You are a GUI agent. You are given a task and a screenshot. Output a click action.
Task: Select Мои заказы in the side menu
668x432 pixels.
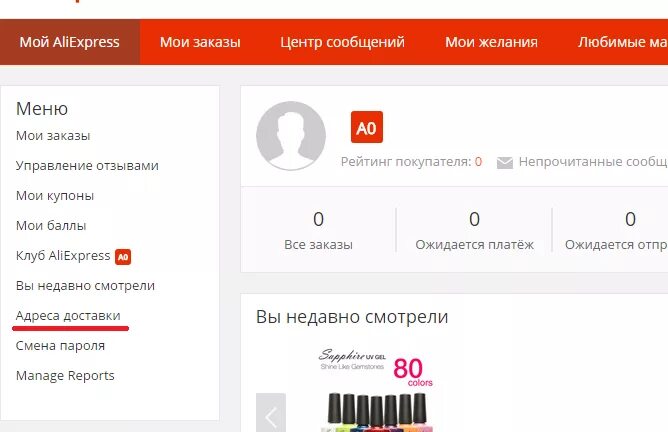click(53, 136)
